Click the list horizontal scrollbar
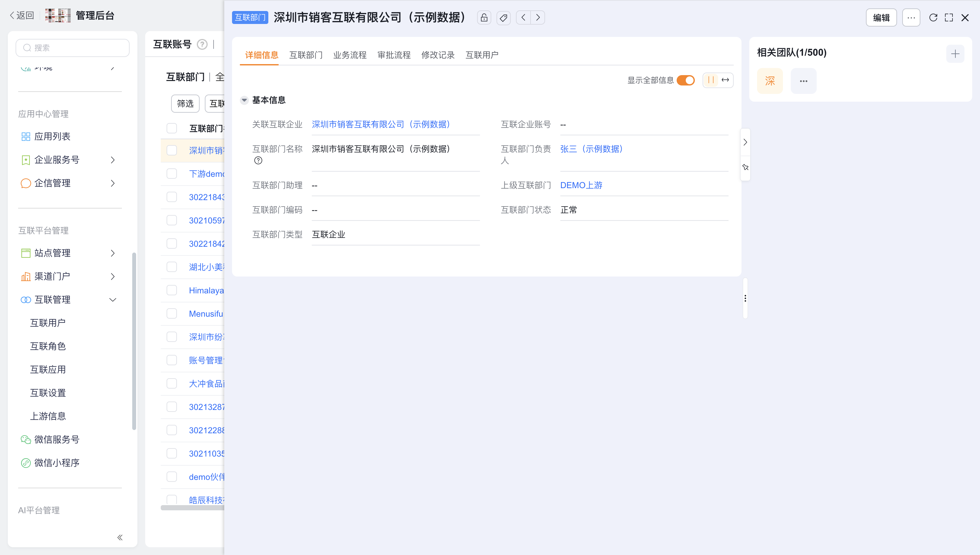The width and height of the screenshot is (980, 555). click(x=192, y=507)
